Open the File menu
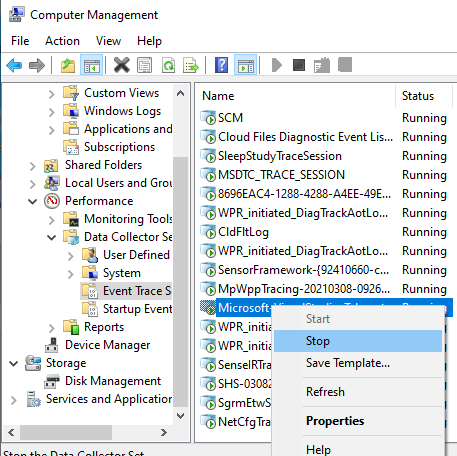Image resolution: width=457 pixels, height=456 pixels. (20, 41)
